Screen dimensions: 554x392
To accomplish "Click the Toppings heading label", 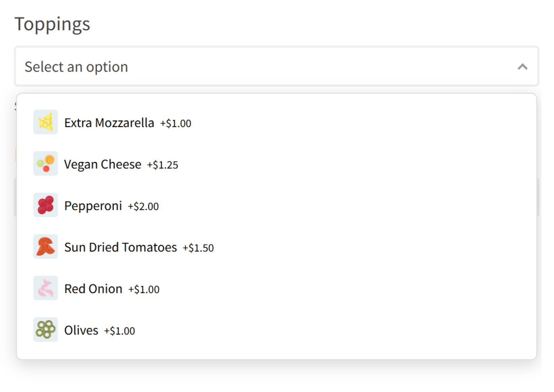I will click(x=52, y=24).
